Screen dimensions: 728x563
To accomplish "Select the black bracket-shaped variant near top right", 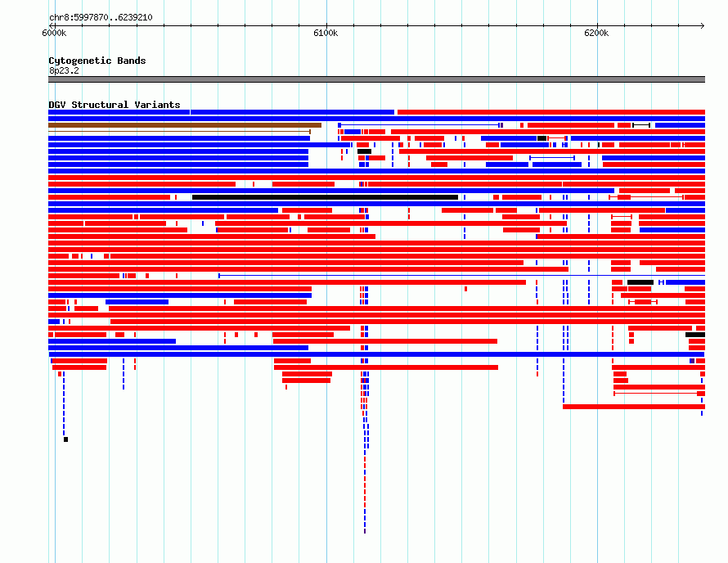I will [641, 125].
